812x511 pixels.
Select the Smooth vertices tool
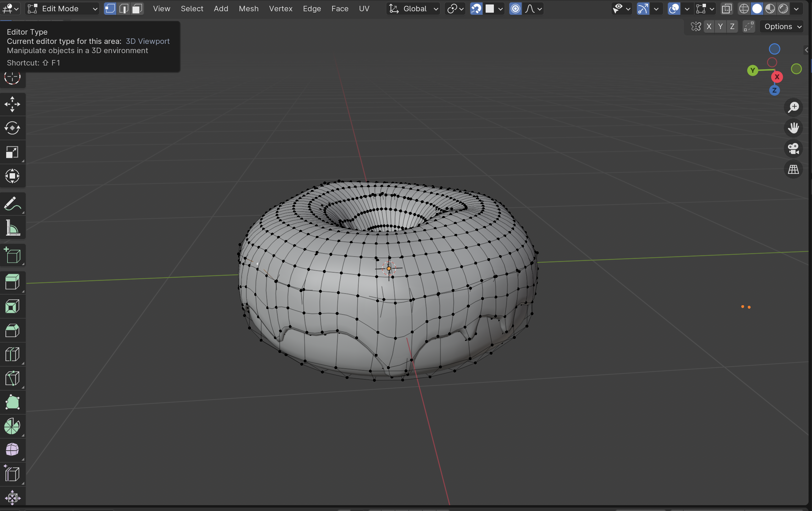12,450
